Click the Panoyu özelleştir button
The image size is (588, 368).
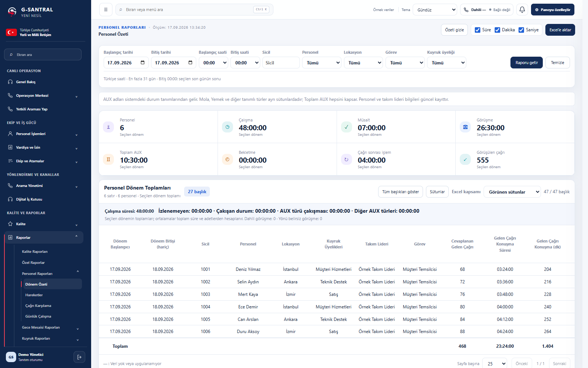(552, 10)
